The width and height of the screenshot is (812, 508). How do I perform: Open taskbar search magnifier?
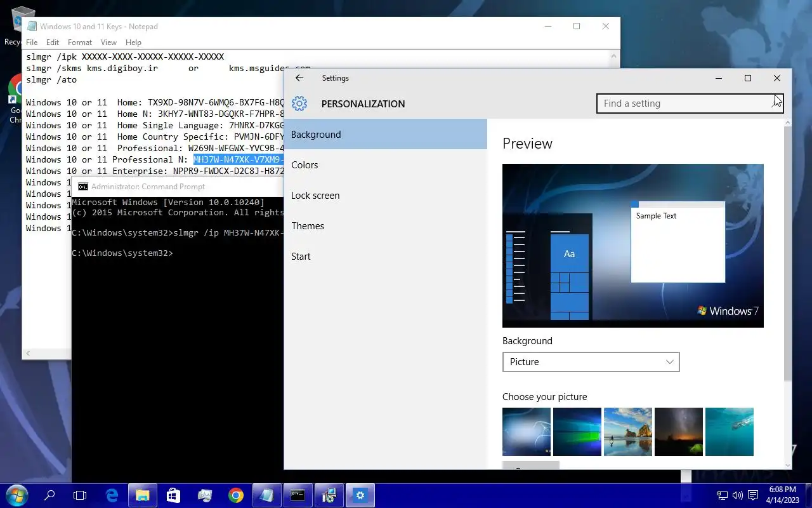coord(49,495)
